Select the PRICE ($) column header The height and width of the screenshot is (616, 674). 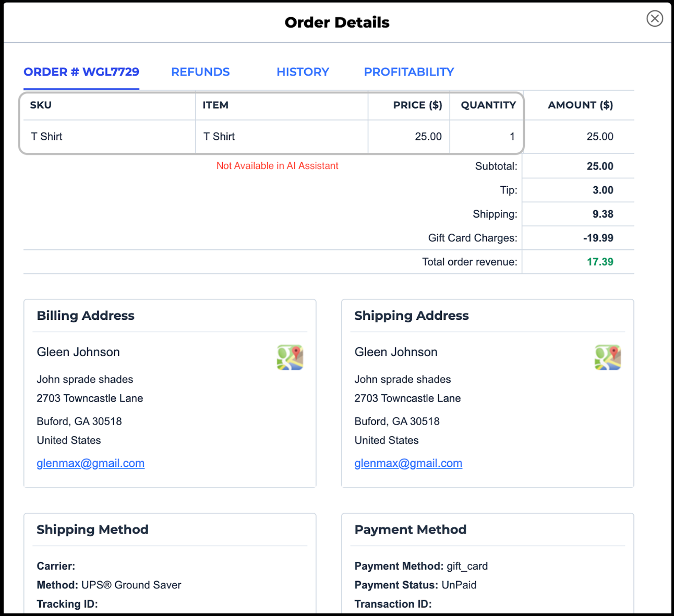pos(417,105)
